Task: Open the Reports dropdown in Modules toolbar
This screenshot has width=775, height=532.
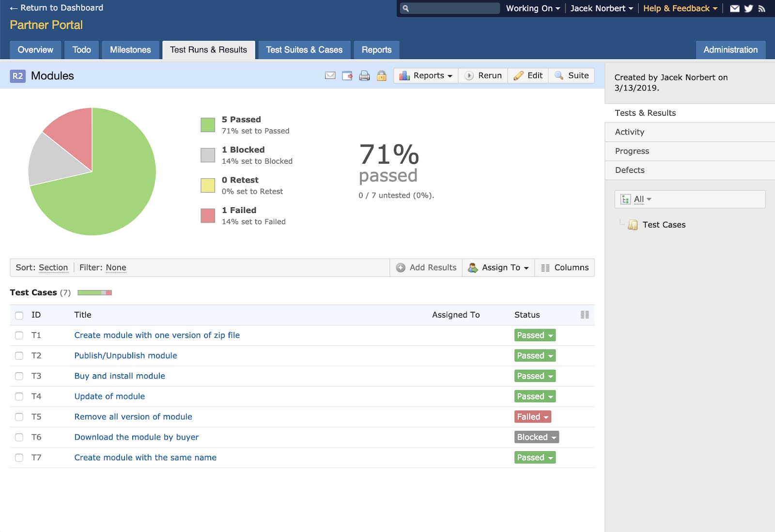Action: tap(426, 76)
